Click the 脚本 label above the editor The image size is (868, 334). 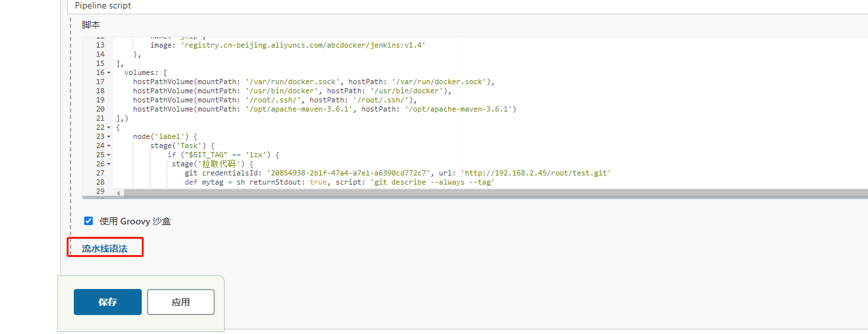pos(91,25)
